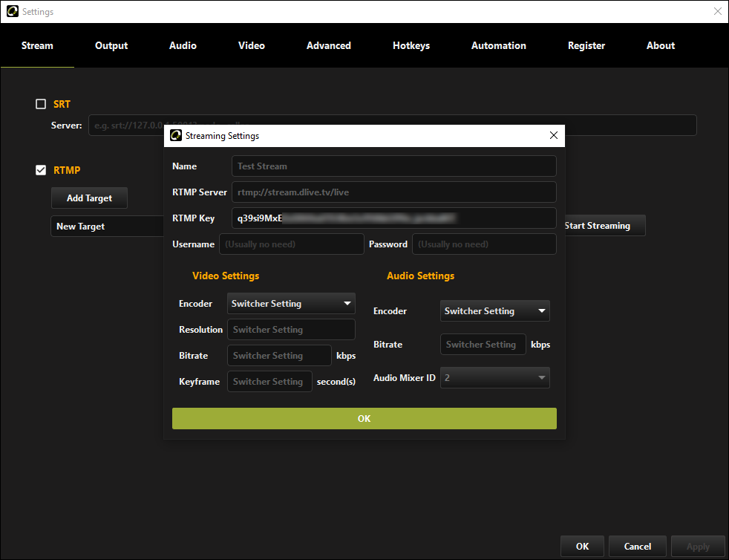
Task: Enable the SRT checkbox
Action: click(x=41, y=104)
